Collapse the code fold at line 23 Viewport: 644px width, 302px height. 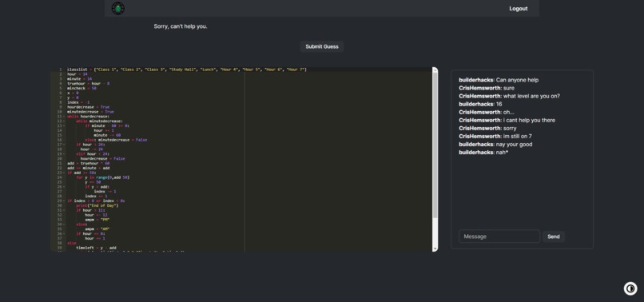[64, 173]
